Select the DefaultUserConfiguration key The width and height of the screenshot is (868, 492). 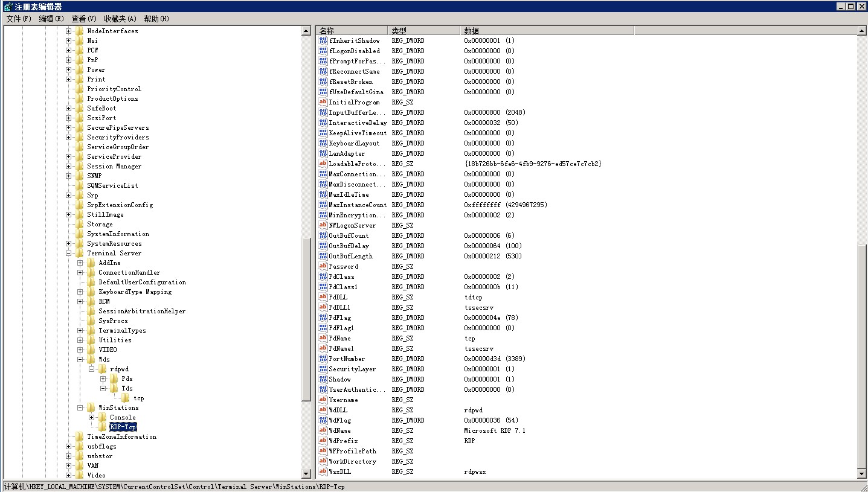(x=142, y=282)
